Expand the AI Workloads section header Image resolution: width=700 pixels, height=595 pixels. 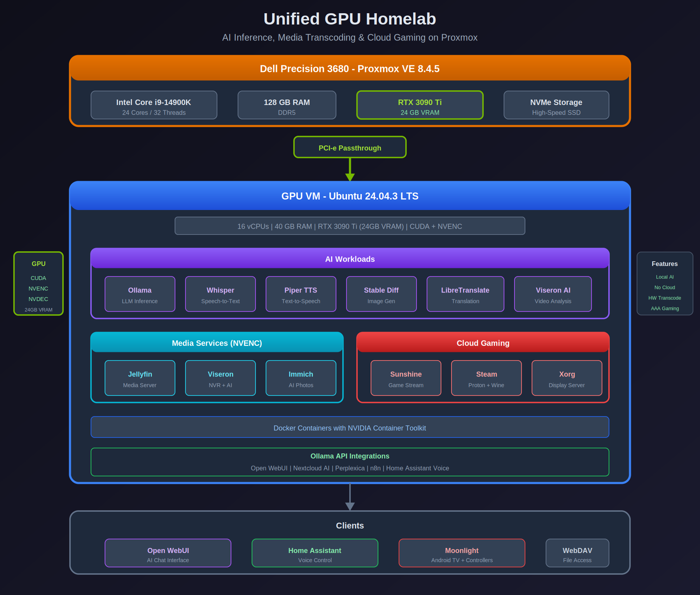(350, 259)
